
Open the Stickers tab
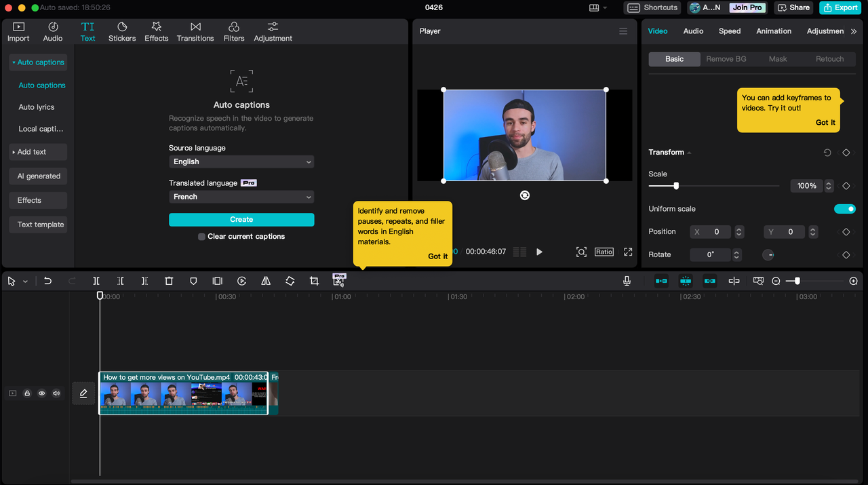click(x=122, y=32)
